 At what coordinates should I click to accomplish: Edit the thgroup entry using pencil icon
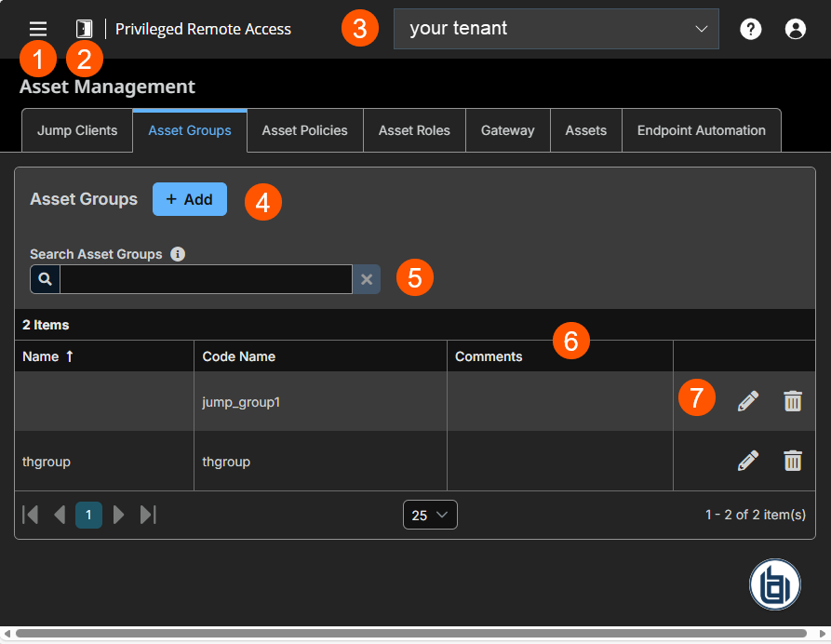click(x=746, y=460)
